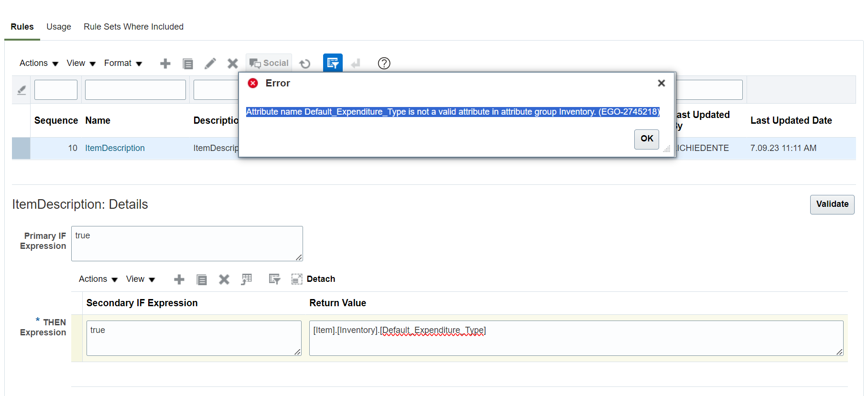The height and width of the screenshot is (396, 868).
Task: Open the Actions menu above Secondary IF Expression
Action: [98, 279]
